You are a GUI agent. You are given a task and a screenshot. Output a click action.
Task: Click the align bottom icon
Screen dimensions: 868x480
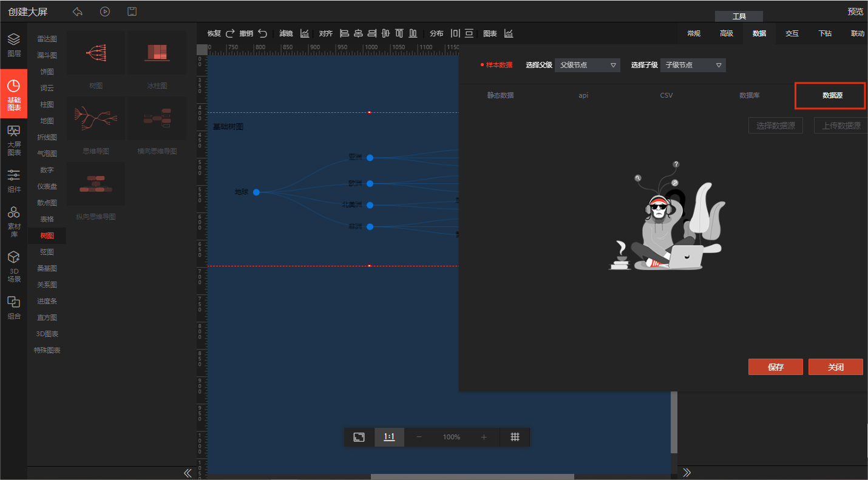point(413,33)
